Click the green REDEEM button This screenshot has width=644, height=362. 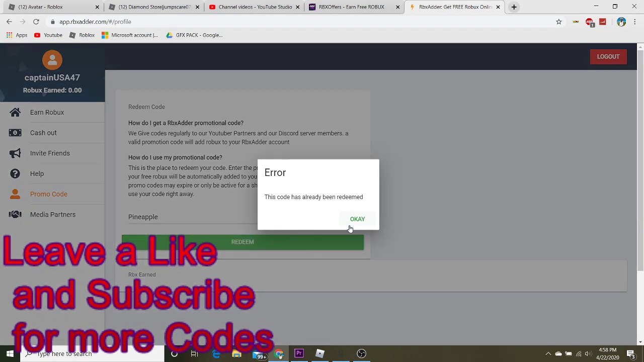[x=243, y=242]
